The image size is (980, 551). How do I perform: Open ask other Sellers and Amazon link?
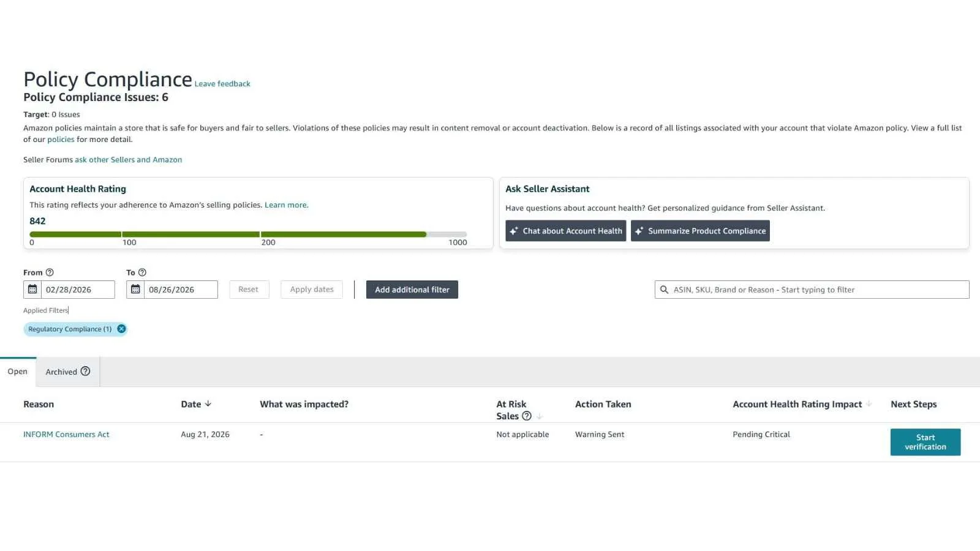click(129, 160)
